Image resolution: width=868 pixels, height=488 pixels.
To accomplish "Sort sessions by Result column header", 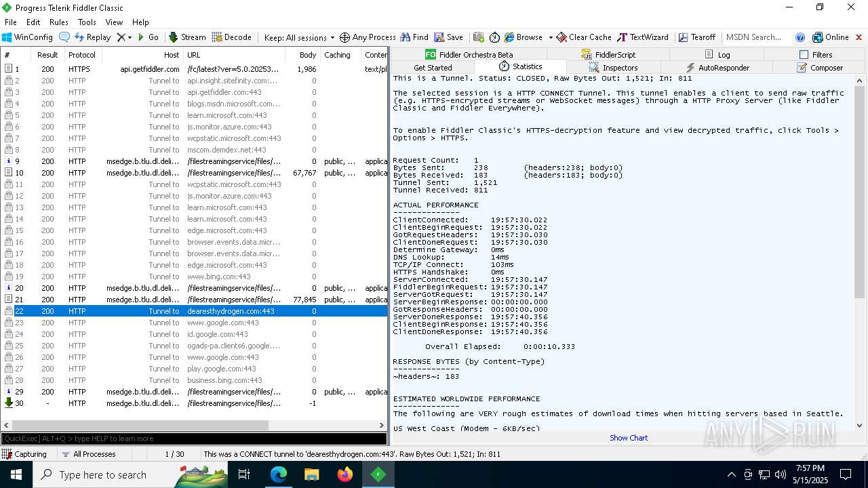I will [47, 55].
